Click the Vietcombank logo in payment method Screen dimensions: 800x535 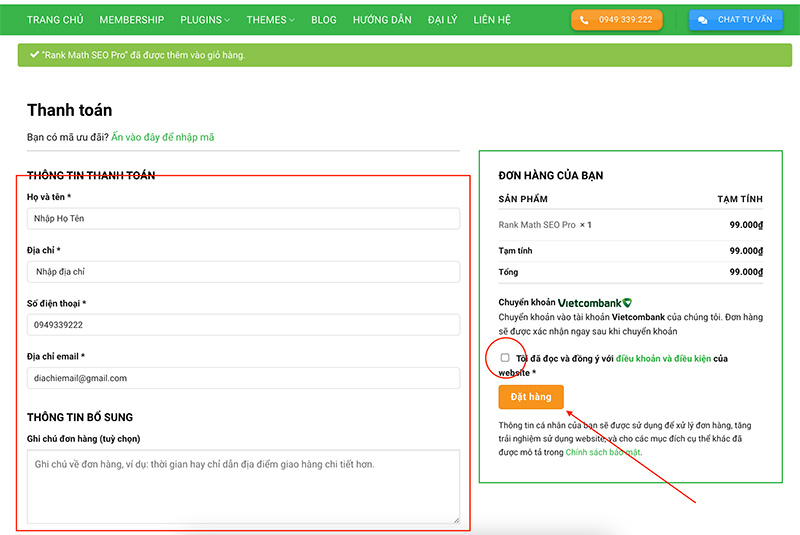(x=594, y=302)
